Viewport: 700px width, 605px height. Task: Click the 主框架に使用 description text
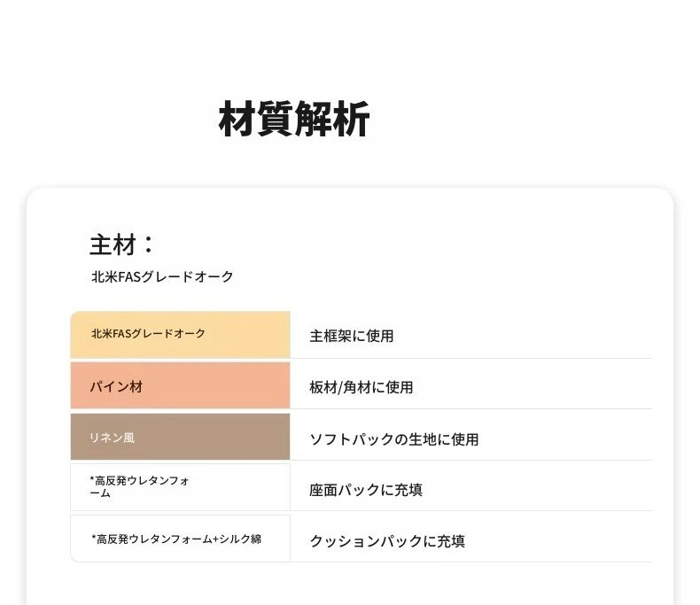point(352,337)
